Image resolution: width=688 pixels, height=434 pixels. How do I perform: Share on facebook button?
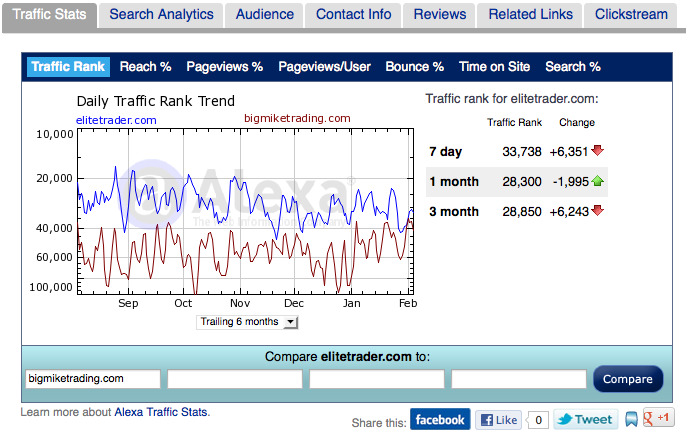click(x=440, y=420)
